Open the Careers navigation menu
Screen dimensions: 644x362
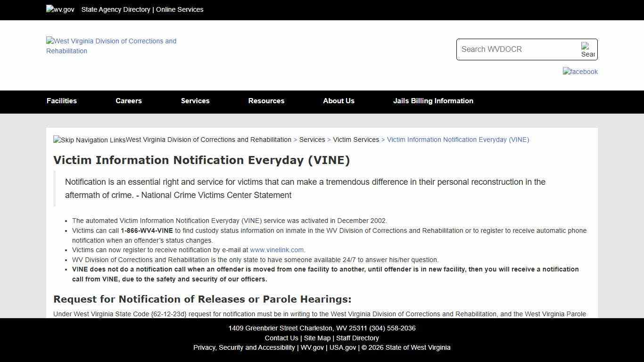coord(128,101)
